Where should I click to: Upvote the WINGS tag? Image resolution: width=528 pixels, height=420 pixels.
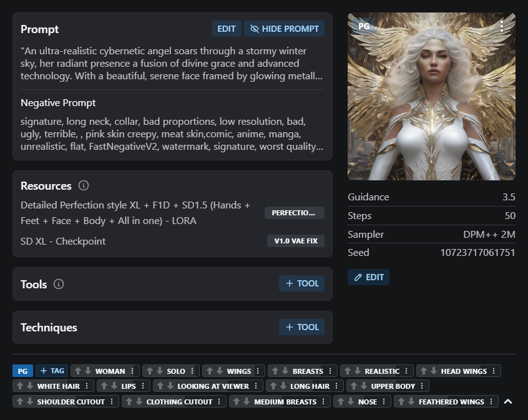point(210,371)
